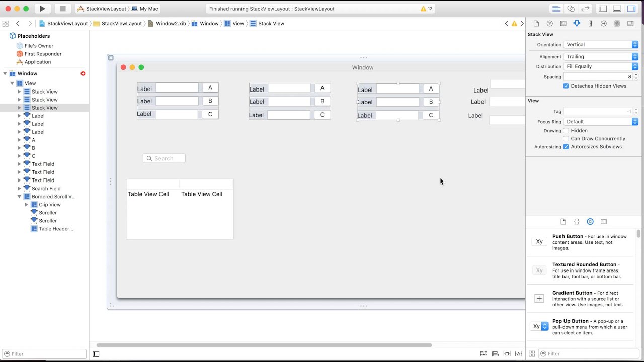The width and height of the screenshot is (644, 362).
Task: Show the Code Snippet library
Action: (x=577, y=222)
